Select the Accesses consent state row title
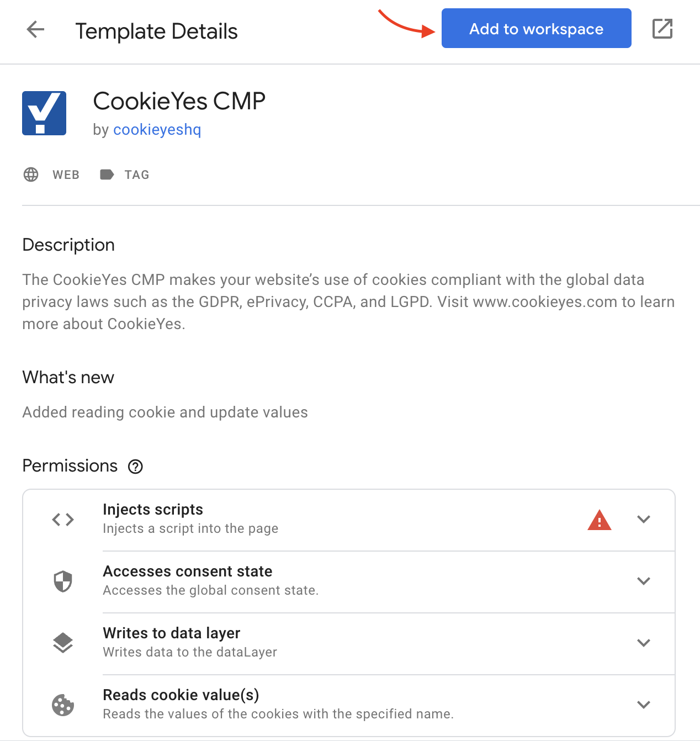The height and width of the screenshot is (741, 700). click(x=188, y=571)
